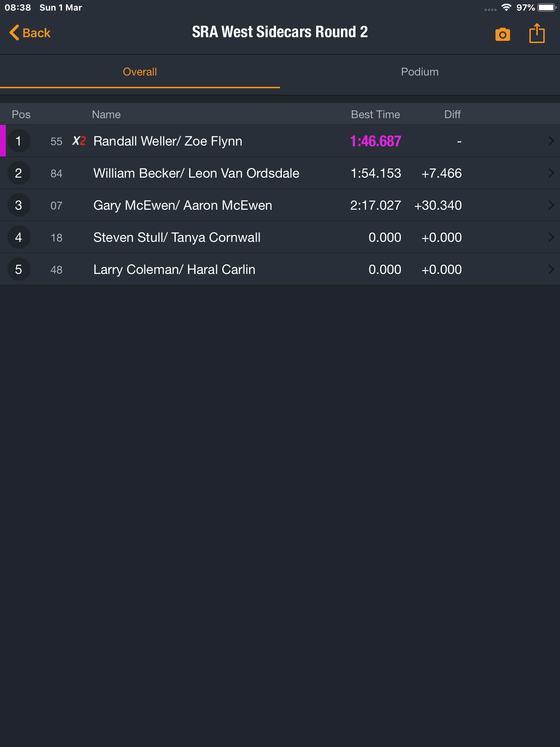The width and height of the screenshot is (560, 747).
Task: Click the X2 transponder icon
Action: (79, 141)
